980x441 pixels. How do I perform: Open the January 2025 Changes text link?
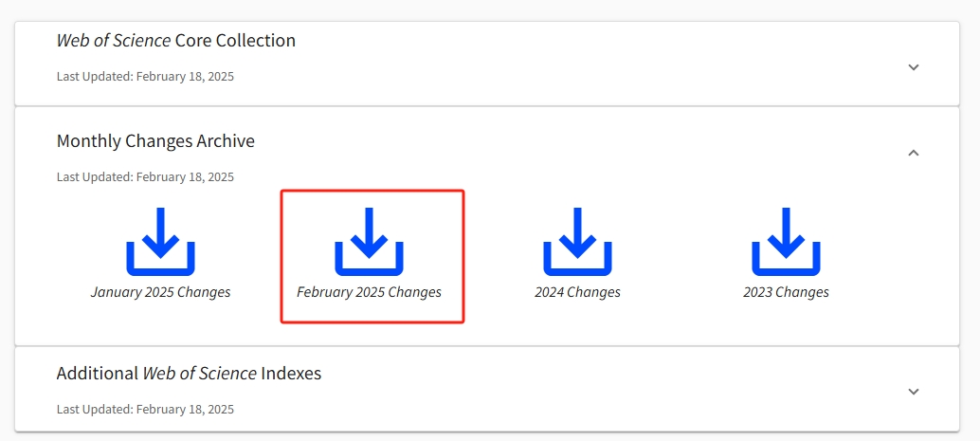coord(160,292)
